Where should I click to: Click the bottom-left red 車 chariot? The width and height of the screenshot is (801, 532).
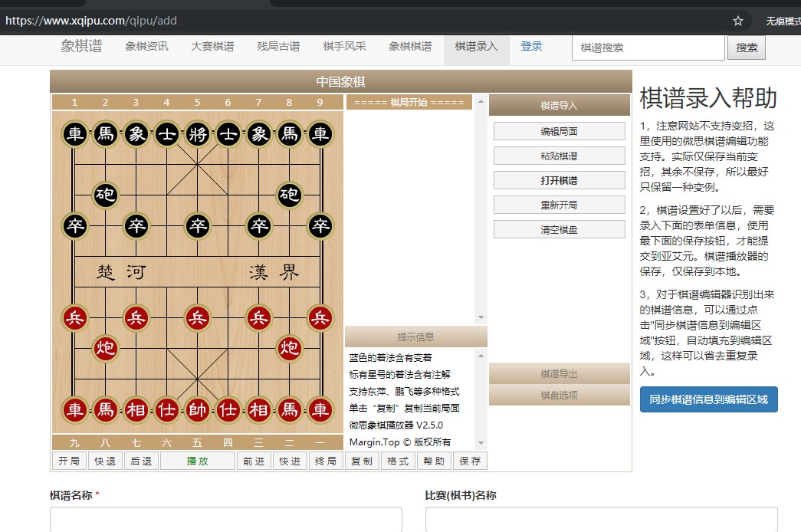[x=74, y=410]
